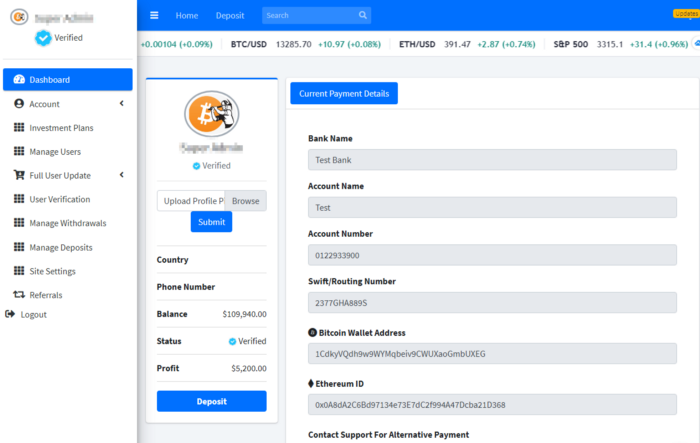This screenshot has height=443, width=700.
Task: Click the Site Settings grid icon
Action: pos(19,271)
